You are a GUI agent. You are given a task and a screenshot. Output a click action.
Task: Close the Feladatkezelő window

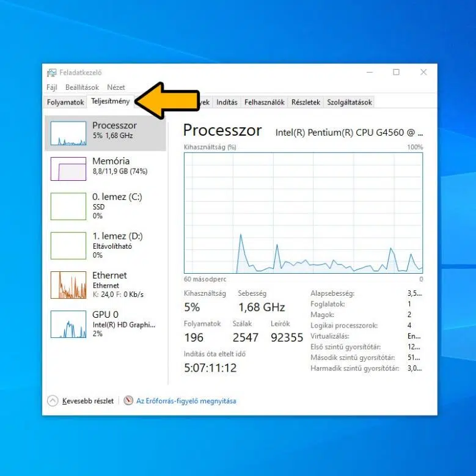423,72
